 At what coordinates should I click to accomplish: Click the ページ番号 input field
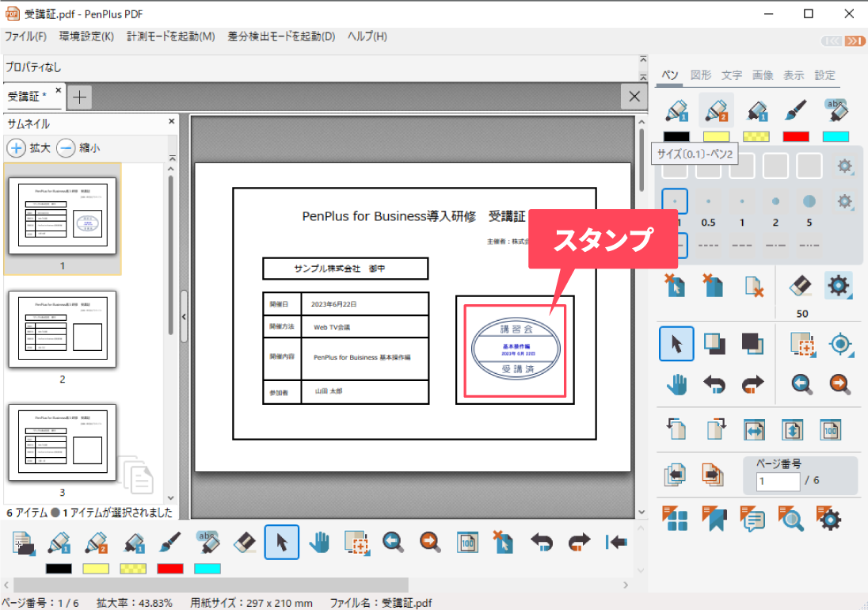[x=778, y=481]
